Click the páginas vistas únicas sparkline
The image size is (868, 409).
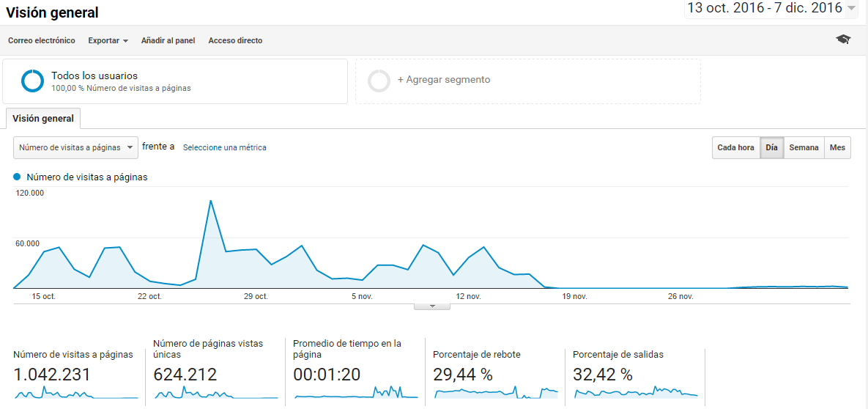tap(215, 394)
